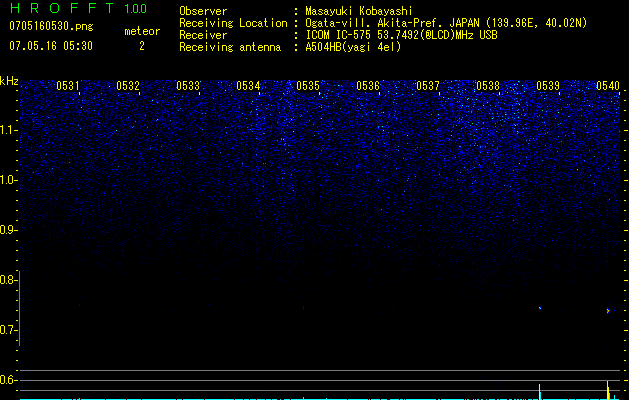Screen dimensions: 629x400
Task: Select the meteor count value 2
Action: pyautogui.click(x=142, y=46)
